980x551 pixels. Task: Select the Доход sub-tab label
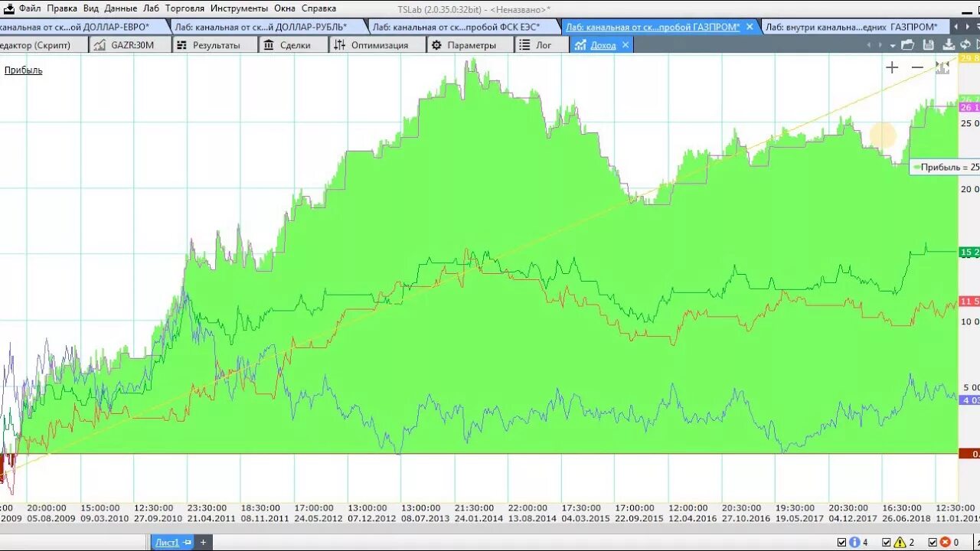[603, 45]
